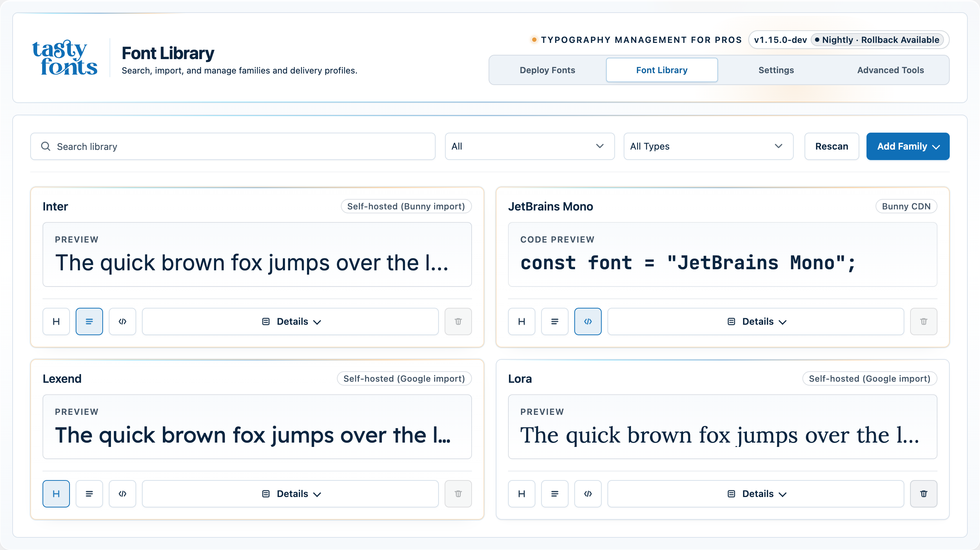Expand Lora Details panel

(756, 494)
